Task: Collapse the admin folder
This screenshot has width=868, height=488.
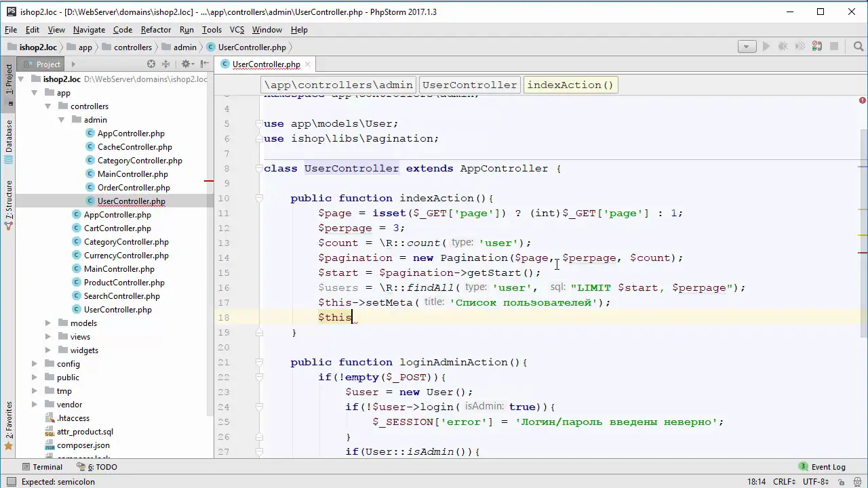Action: coord(62,120)
